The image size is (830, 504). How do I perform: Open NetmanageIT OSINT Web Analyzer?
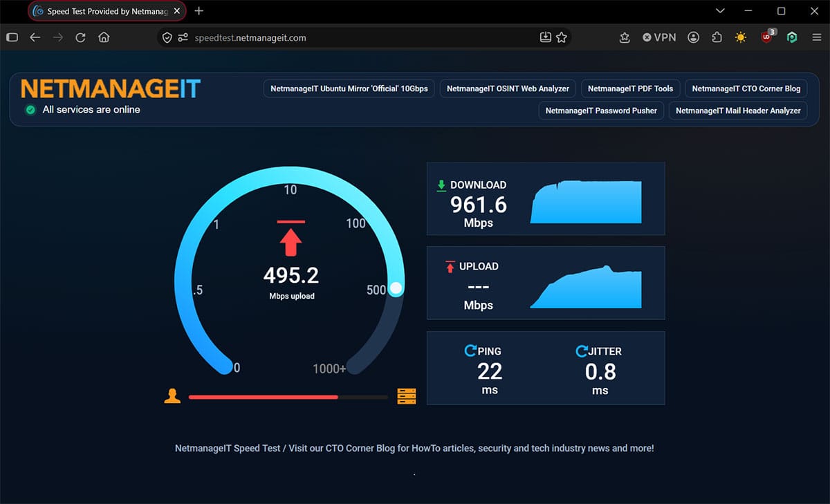[508, 88]
